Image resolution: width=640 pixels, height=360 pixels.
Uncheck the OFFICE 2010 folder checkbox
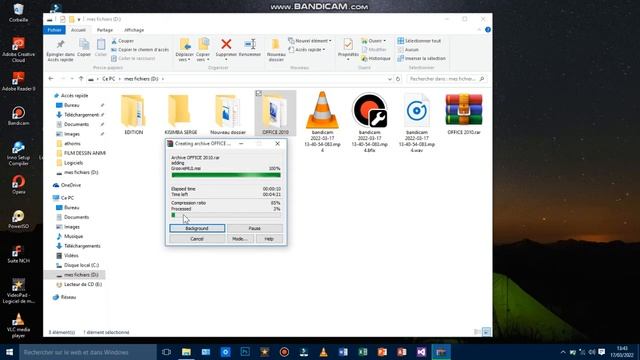(259, 94)
